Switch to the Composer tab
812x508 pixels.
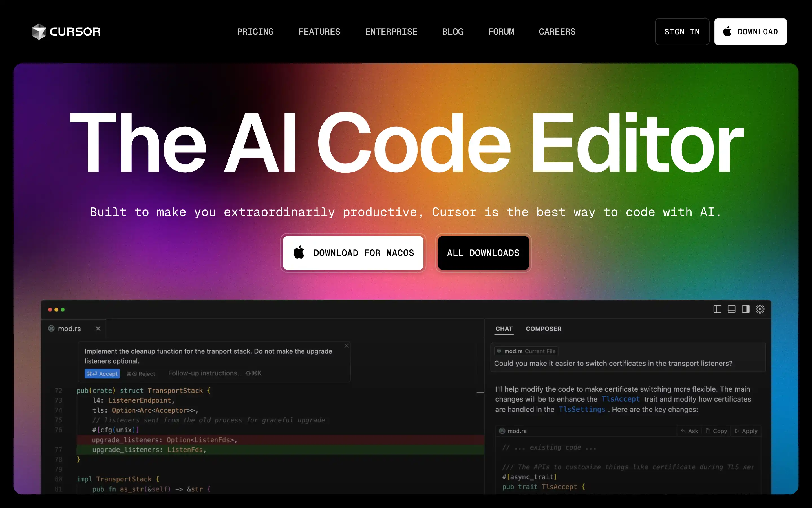pos(543,329)
